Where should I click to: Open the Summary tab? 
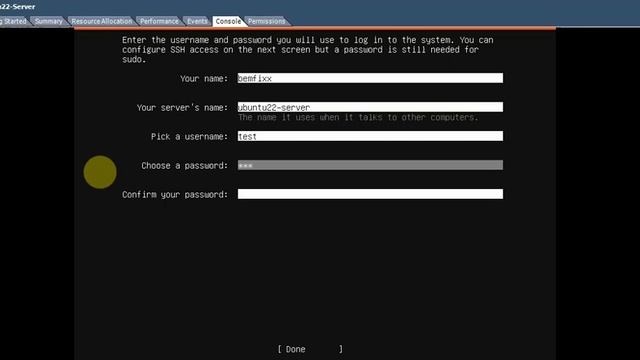[49, 21]
